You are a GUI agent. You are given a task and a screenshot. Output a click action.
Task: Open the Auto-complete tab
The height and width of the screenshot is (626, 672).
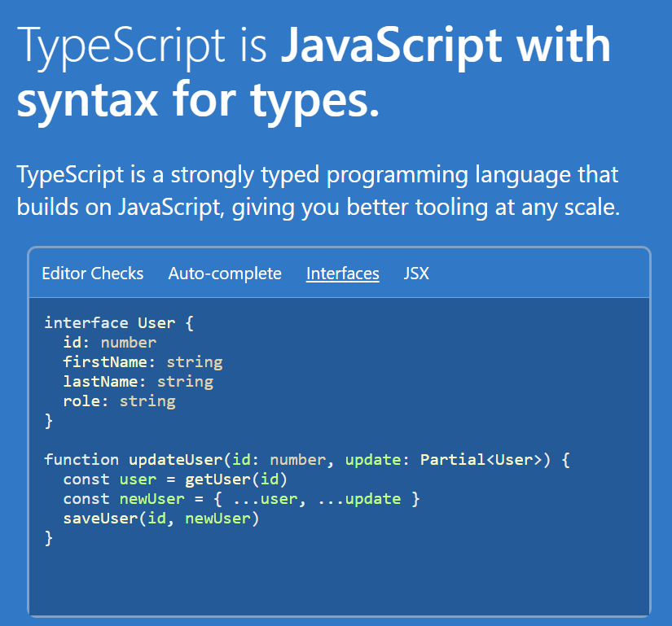coord(225,274)
